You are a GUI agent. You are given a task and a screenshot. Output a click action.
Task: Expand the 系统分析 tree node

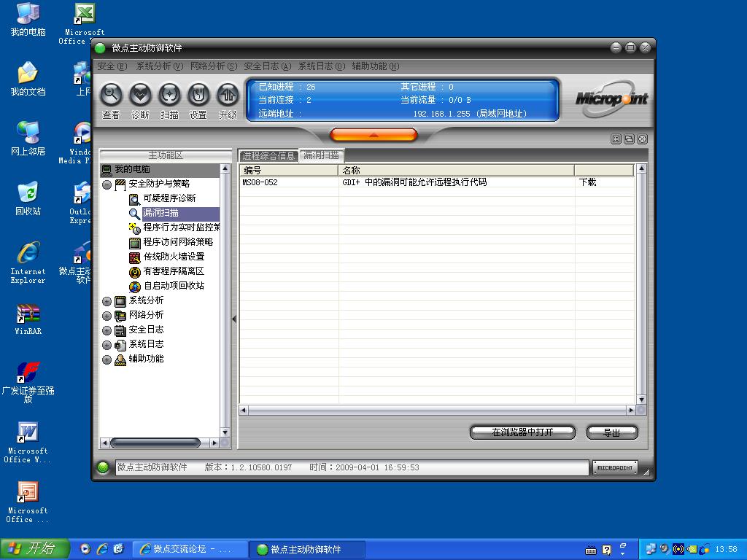point(107,301)
